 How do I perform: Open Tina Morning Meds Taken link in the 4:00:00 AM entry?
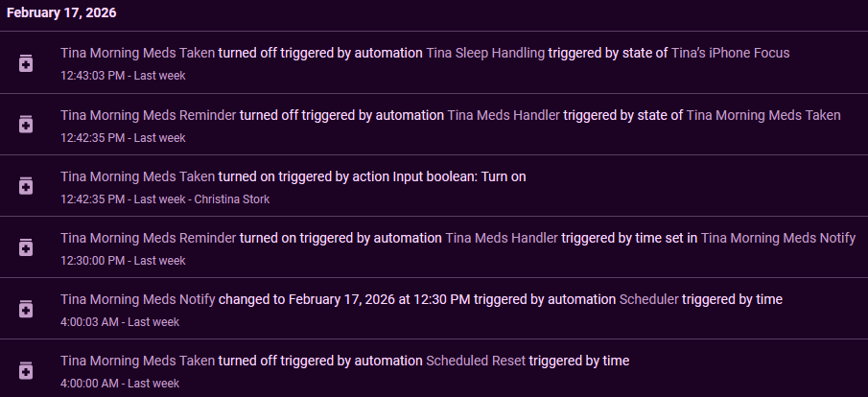(x=137, y=361)
